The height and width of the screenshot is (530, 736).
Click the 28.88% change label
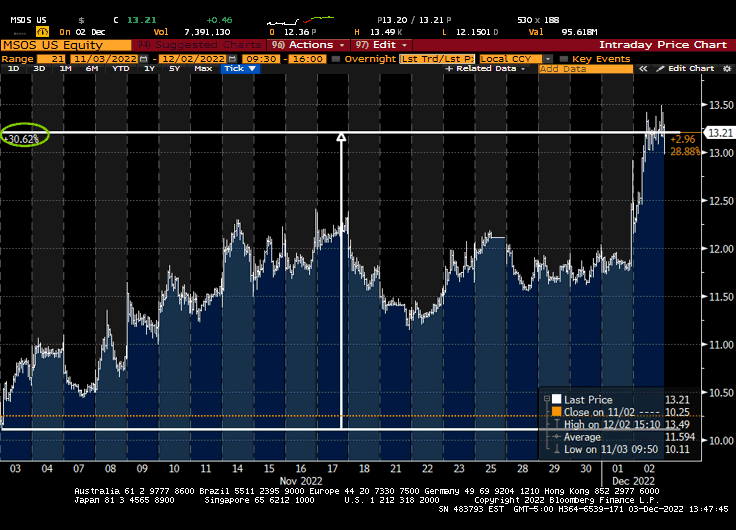point(684,151)
